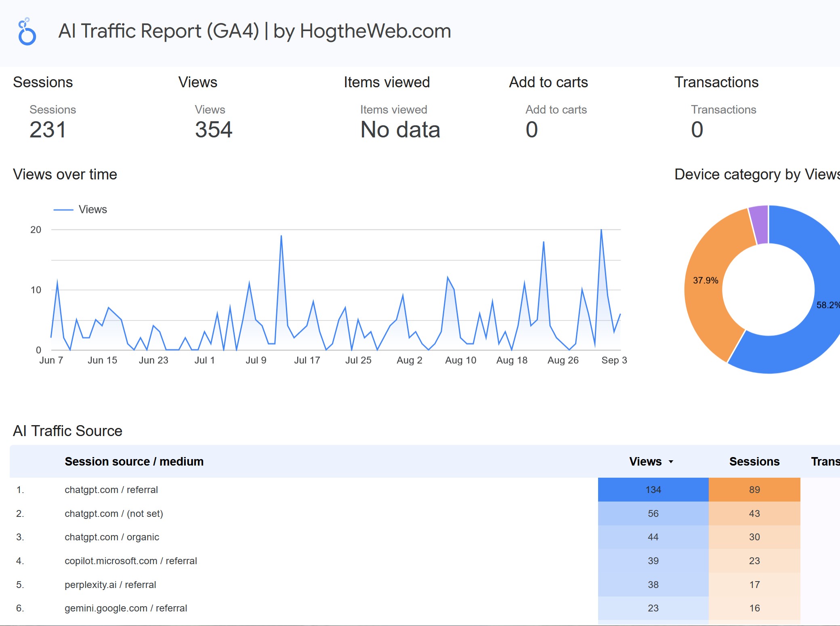The width and height of the screenshot is (840, 626).
Task: Click the Sep 3 axis label
Action: tap(614, 360)
